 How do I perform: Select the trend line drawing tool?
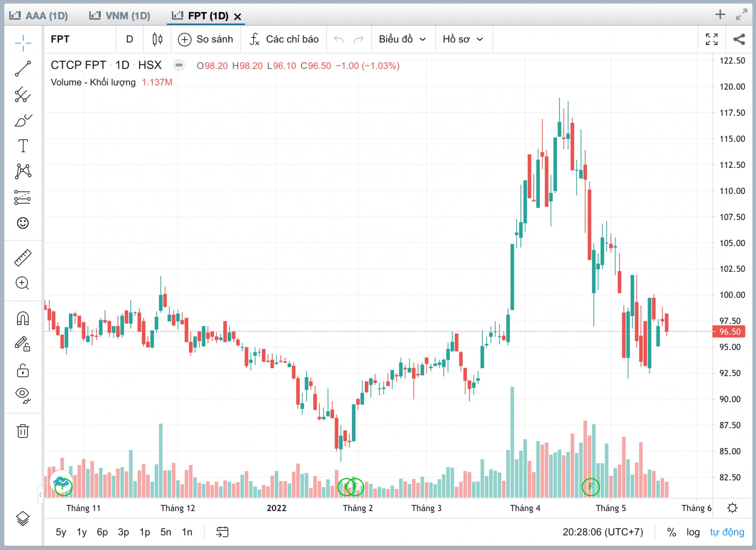(x=23, y=68)
